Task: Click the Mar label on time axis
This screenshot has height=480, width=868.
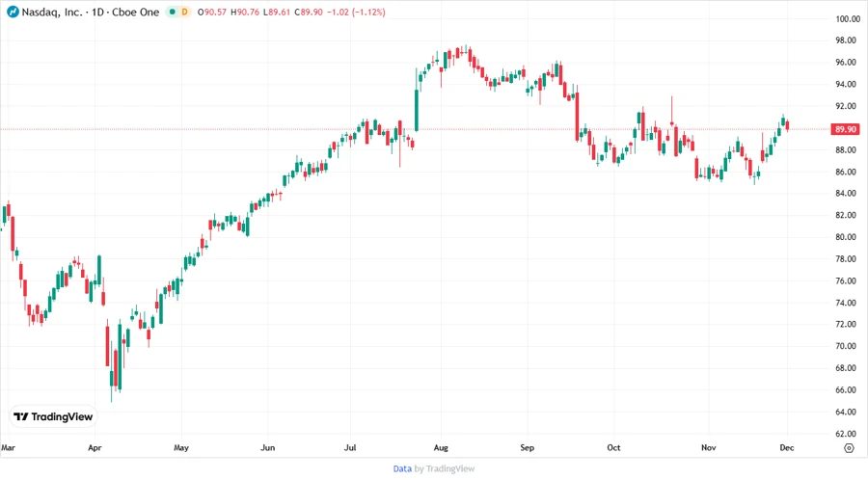Action: point(8,447)
